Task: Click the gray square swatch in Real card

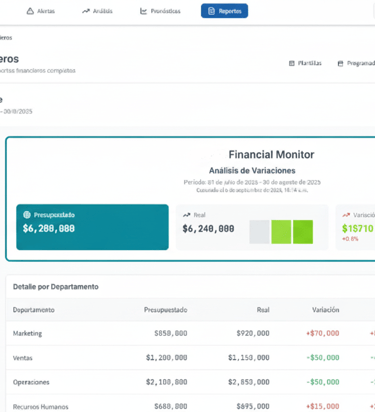Action: (x=259, y=232)
